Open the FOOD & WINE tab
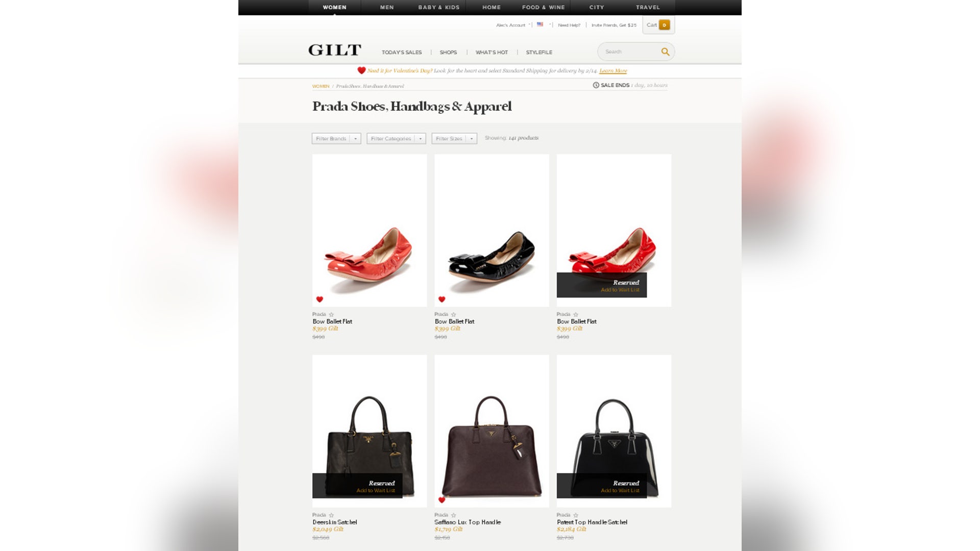 (x=543, y=7)
